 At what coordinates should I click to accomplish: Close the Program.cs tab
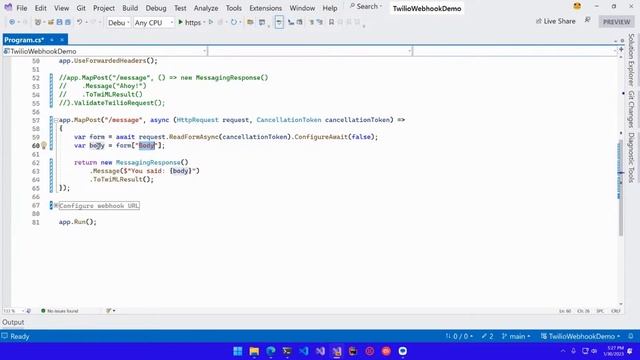coord(62,40)
